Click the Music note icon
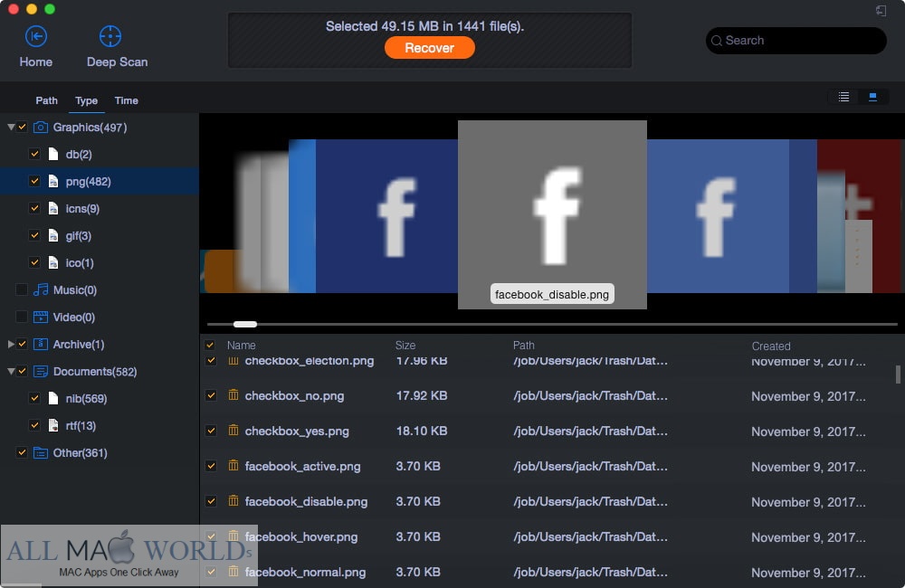905x588 pixels. 41,289
